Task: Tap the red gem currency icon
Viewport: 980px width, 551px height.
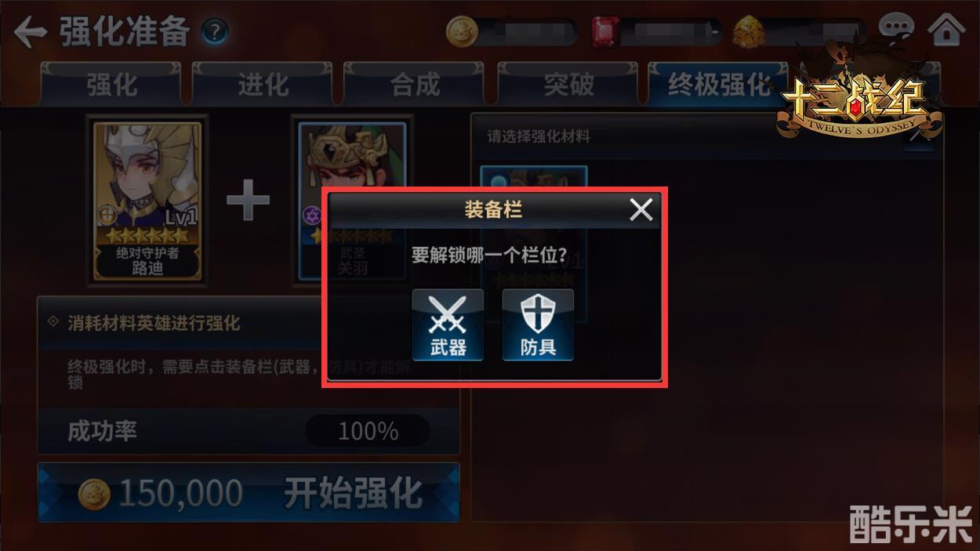Action: pos(604,32)
